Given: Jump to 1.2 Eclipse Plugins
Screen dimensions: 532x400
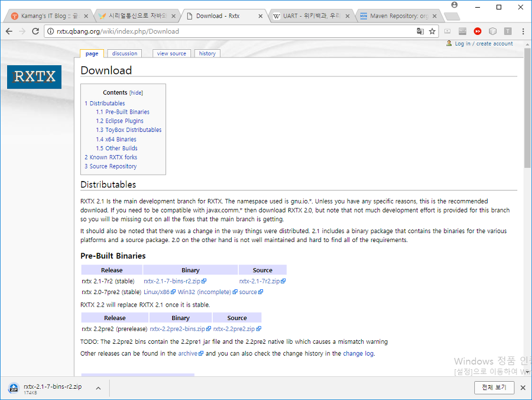Looking at the screenshot, I should point(119,121).
